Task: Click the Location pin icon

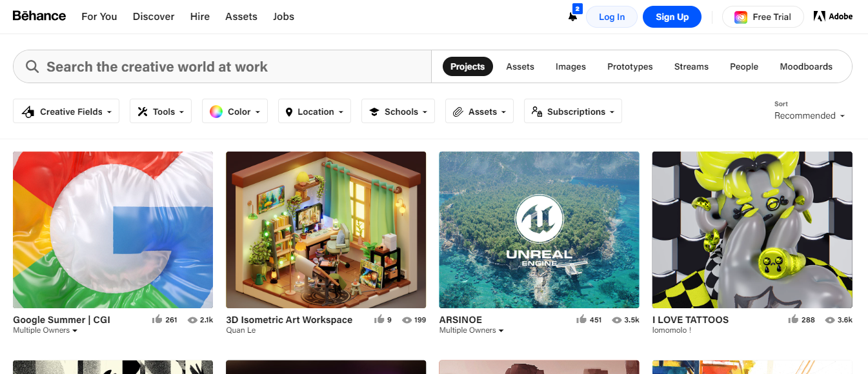Action: [x=289, y=112]
